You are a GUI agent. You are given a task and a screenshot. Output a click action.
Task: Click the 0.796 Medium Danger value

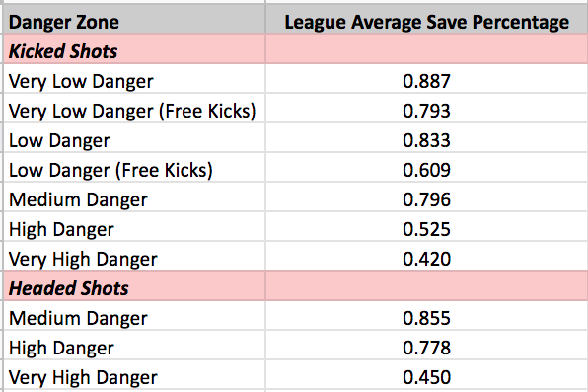[427, 197]
